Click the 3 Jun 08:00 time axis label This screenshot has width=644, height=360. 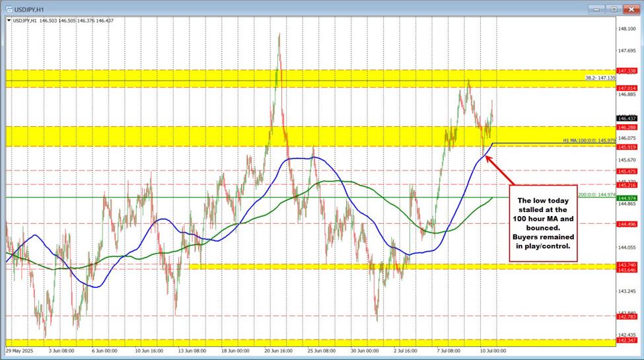pyautogui.click(x=61, y=351)
